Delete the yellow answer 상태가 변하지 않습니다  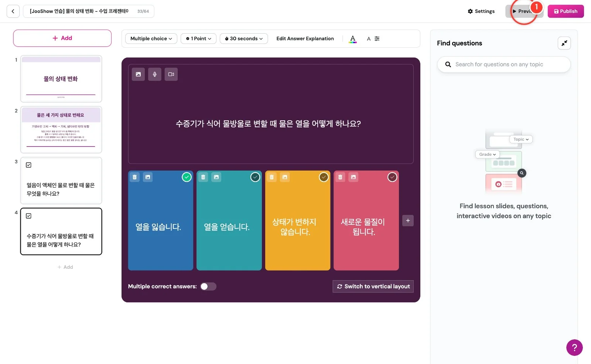click(x=271, y=177)
